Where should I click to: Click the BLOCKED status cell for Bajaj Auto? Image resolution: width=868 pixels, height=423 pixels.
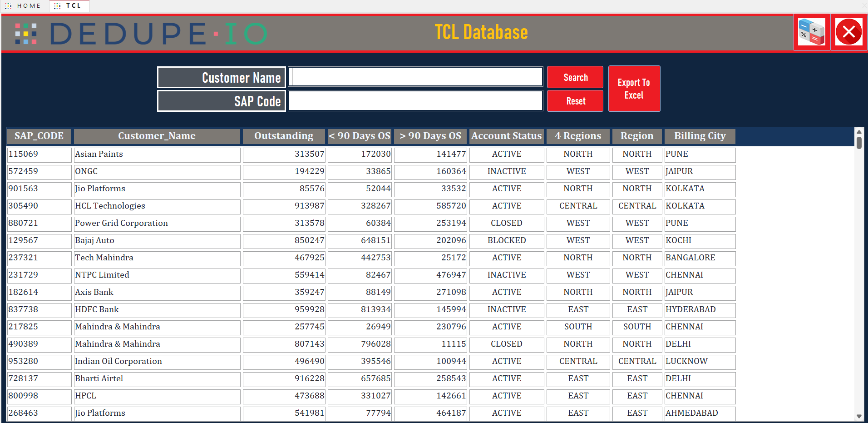506,240
